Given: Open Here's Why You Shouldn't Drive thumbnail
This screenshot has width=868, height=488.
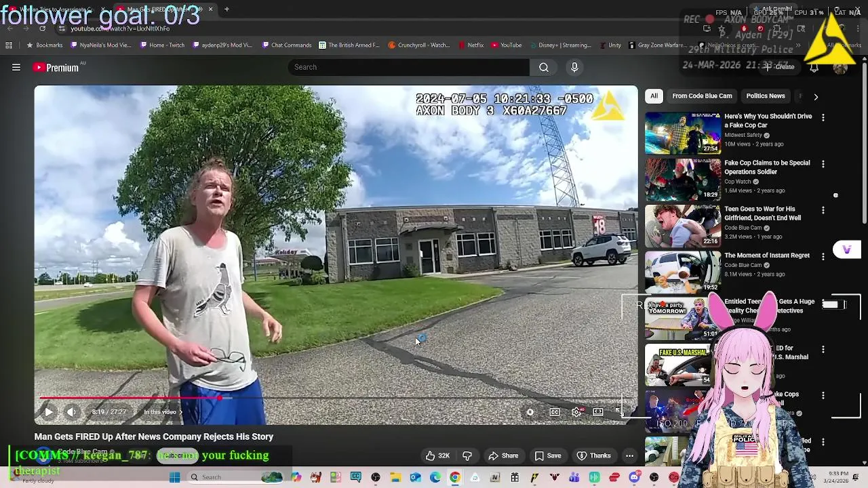Looking at the screenshot, I should [683, 133].
